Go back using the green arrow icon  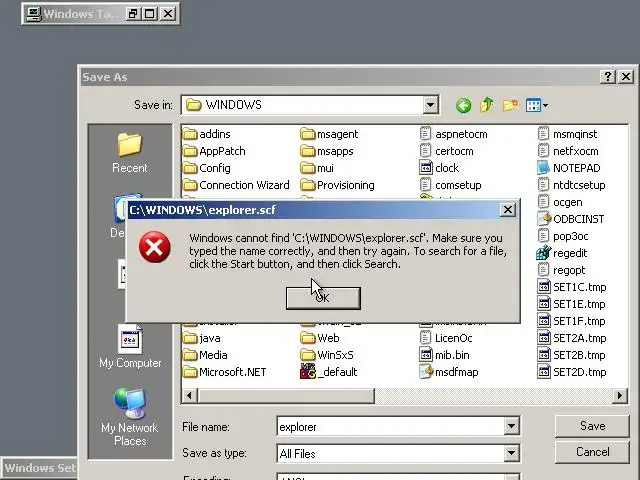pyautogui.click(x=463, y=105)
